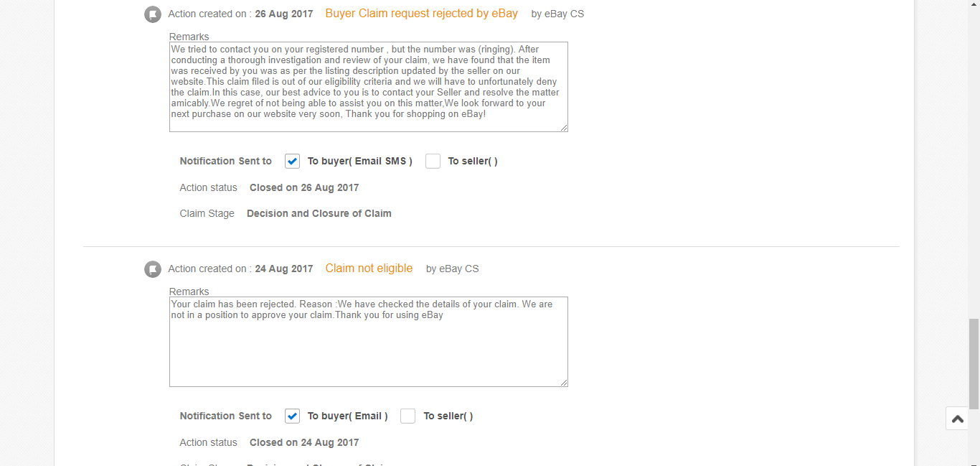Click the "Closed on 26 Aug 2017" action status
Viewport: 980px width, 466px height.
click(304, 187)
